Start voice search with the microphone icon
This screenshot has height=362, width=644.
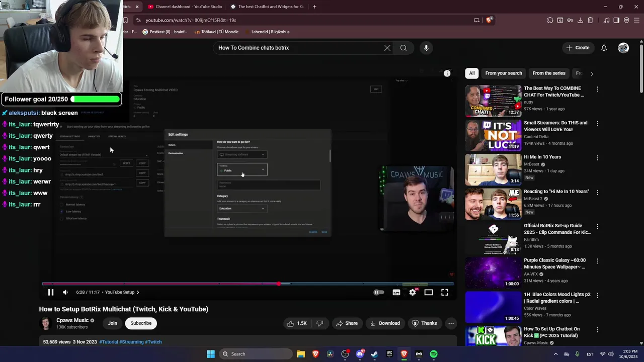pyautogui.click(x=426, y=48)
